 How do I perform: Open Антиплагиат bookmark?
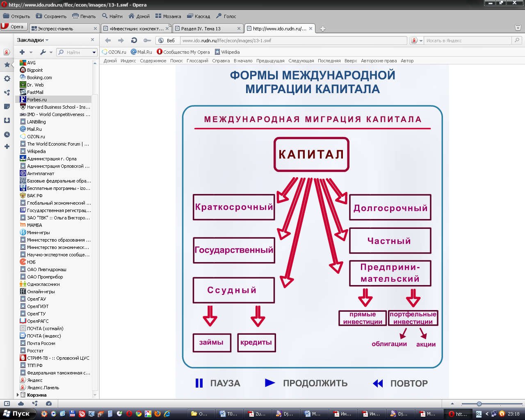tap(53, 173)
